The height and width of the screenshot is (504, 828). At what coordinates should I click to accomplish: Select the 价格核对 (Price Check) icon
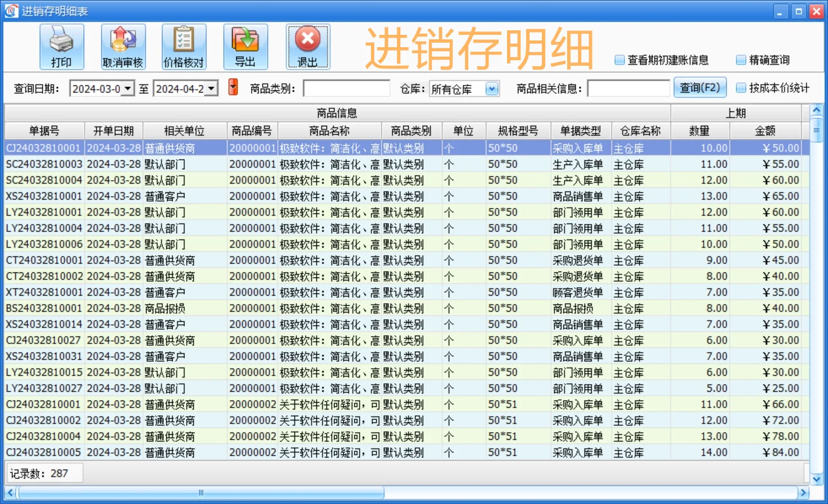[183, 46]
